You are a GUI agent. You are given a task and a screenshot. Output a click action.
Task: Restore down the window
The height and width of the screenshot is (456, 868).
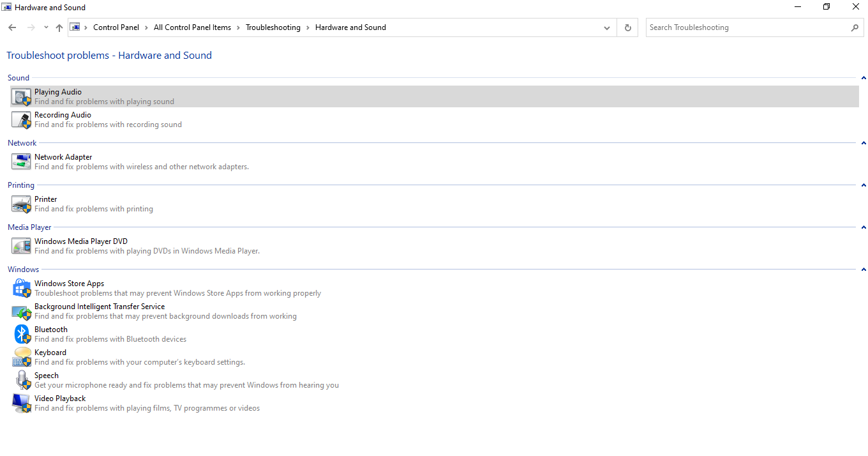coord(827,7)
